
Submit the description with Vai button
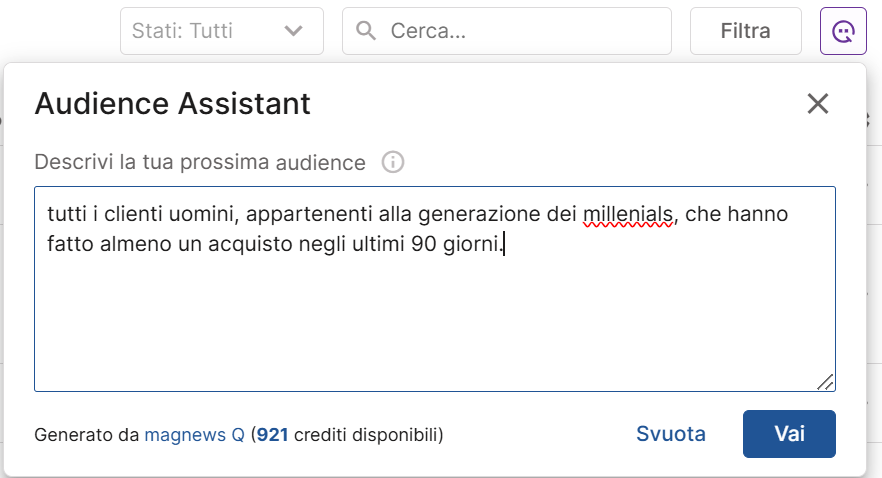click(x=789, y=434)
